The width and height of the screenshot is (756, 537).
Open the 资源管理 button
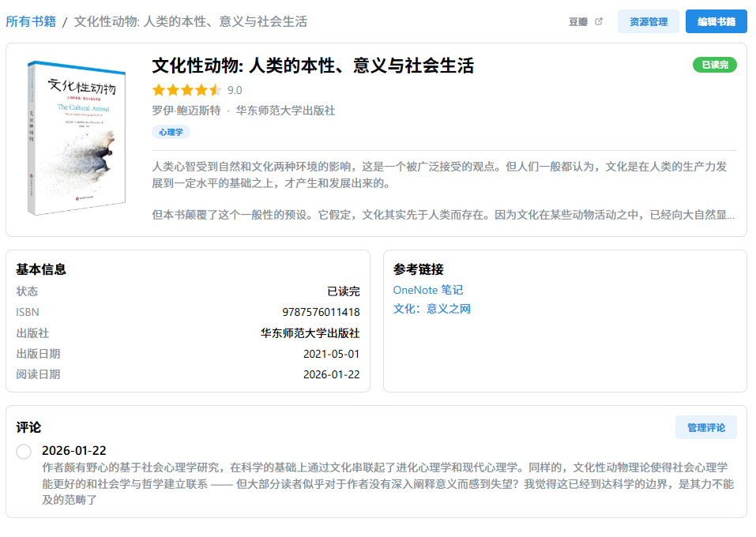[x=648, y=22]
